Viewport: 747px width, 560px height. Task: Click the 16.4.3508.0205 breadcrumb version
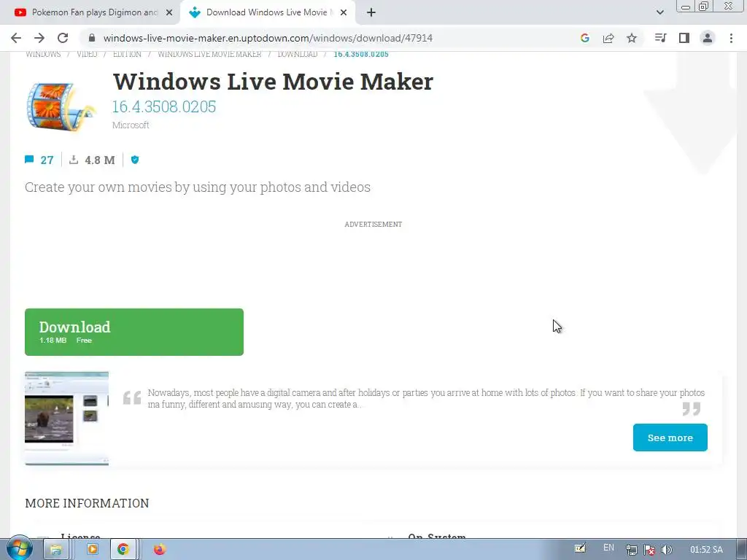pyautogui.click(x=361, y=54)
